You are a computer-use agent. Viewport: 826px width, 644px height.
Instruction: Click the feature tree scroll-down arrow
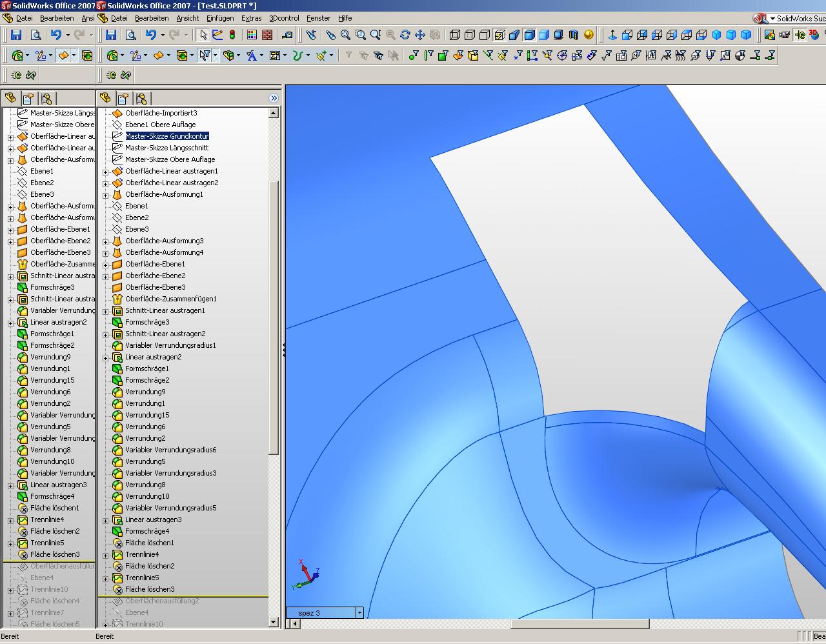point(274,622)
